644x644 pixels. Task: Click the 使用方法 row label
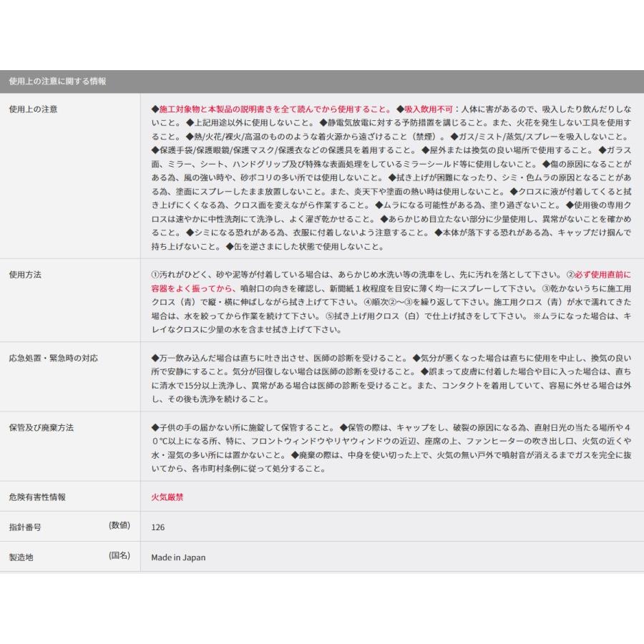click(25, 275)
